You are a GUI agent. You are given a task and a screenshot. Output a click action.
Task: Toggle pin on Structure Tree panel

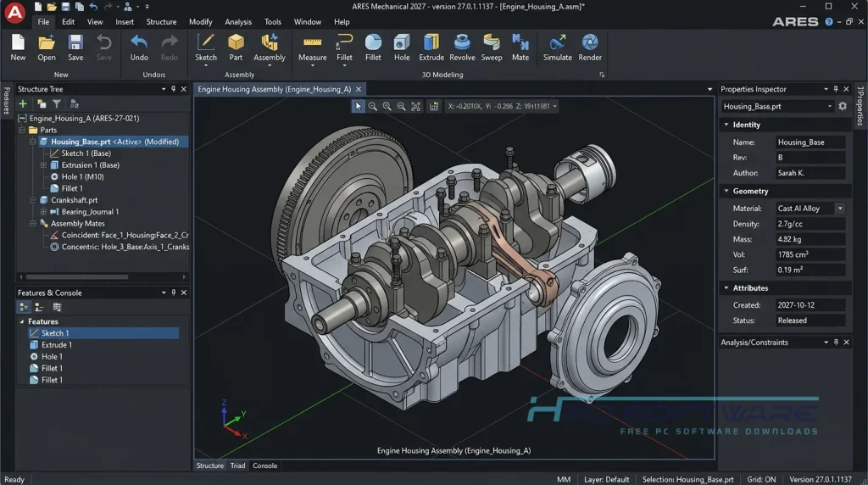173,88
